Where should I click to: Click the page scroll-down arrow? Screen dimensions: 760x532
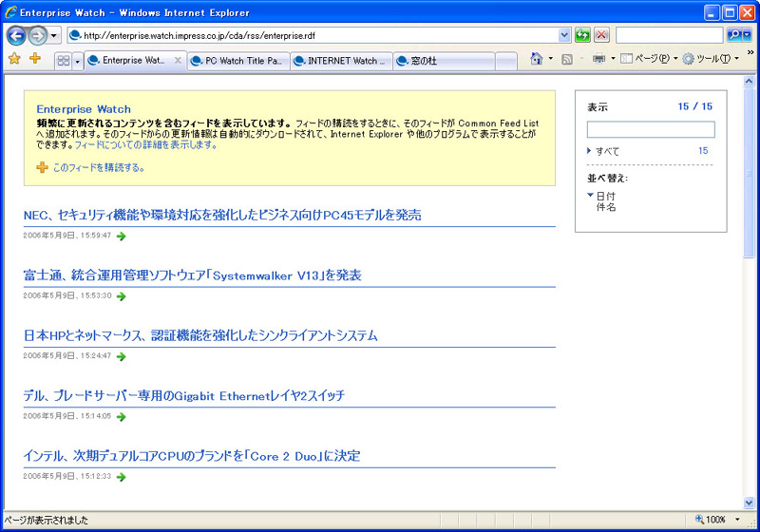[749, 503]
